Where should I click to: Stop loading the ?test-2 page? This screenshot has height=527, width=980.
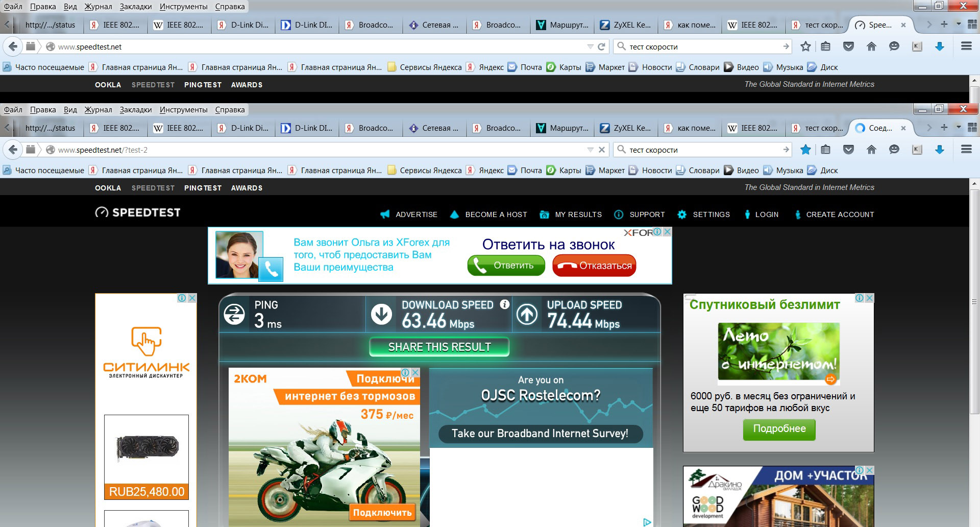point(602,150)
